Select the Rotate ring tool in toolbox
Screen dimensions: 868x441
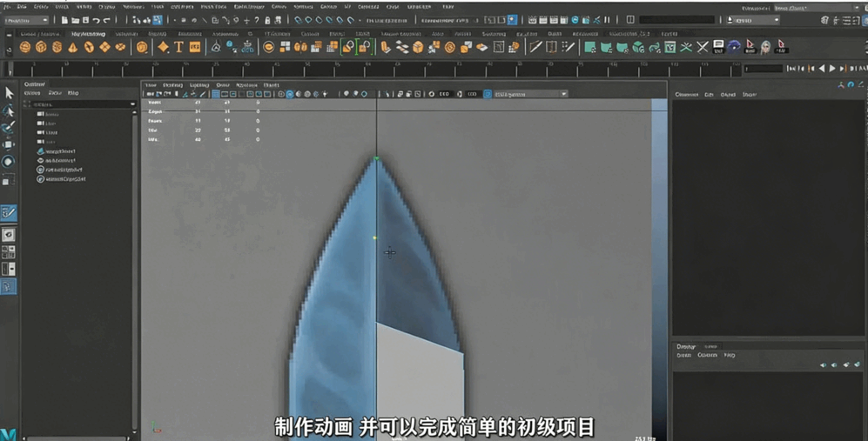coord(9,162)
